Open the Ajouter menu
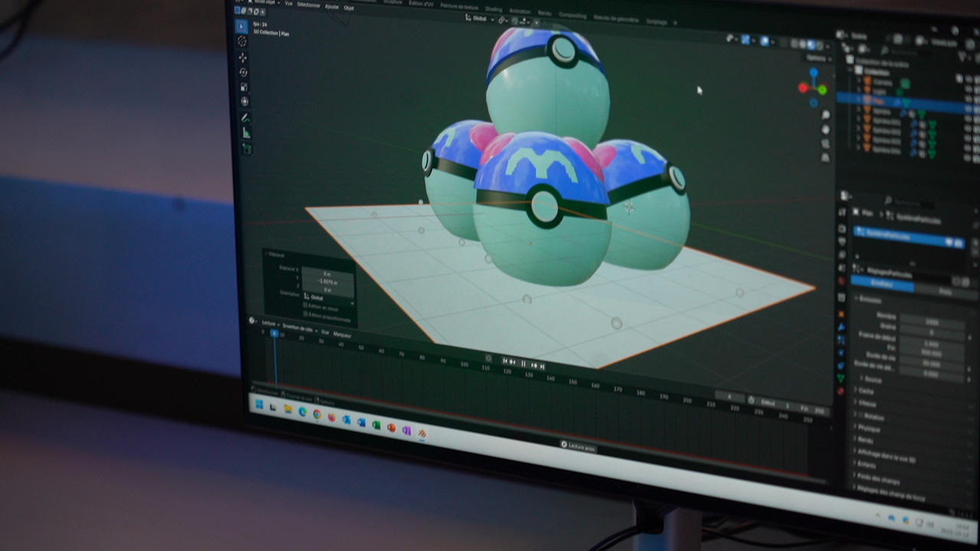 pyautogui.click(x=332, y=7)
